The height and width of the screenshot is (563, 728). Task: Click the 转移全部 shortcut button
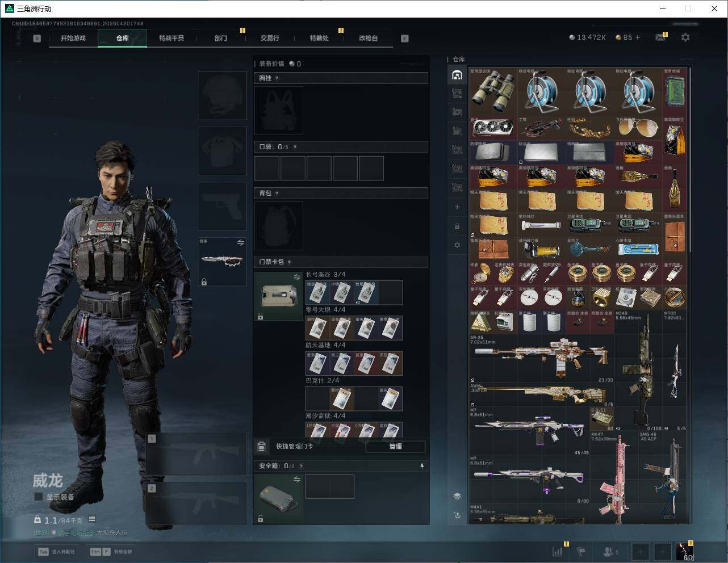coord(111,552)
